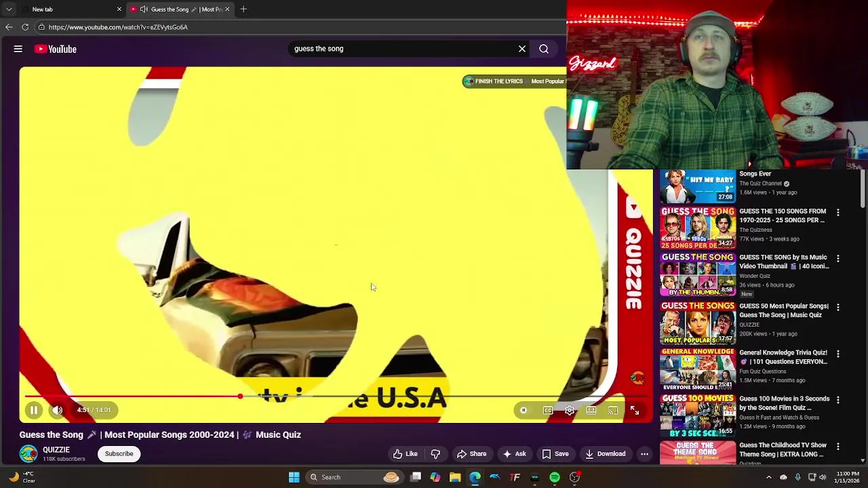Image resolution: width=868 pixels, height=488 pixels.
Task: Like the video
Action: pyautogui.click(x=405, y=454)
